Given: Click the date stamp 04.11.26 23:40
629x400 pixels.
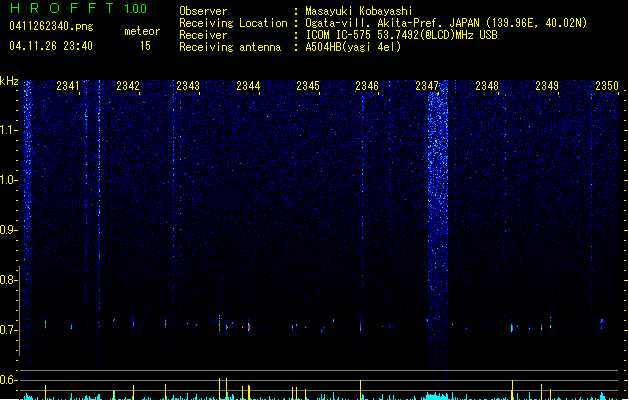Looking at the screenshot, I should [x=51, y=46].
